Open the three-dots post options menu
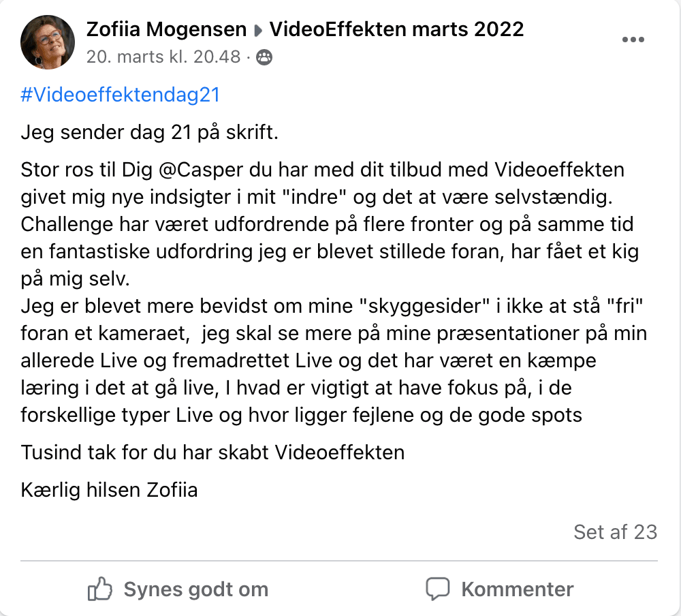 point(633,40)
